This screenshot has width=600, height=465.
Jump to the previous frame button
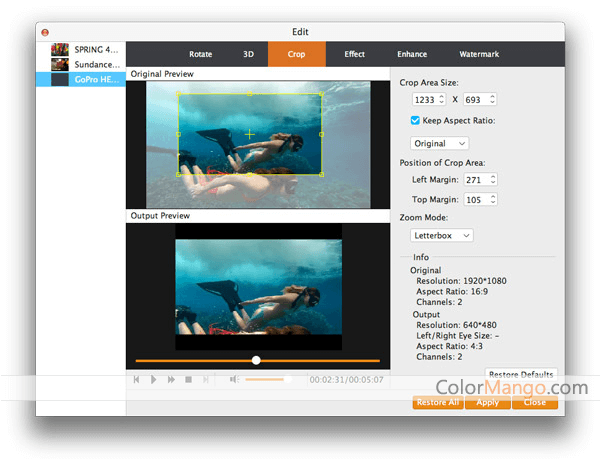(136, 380)
